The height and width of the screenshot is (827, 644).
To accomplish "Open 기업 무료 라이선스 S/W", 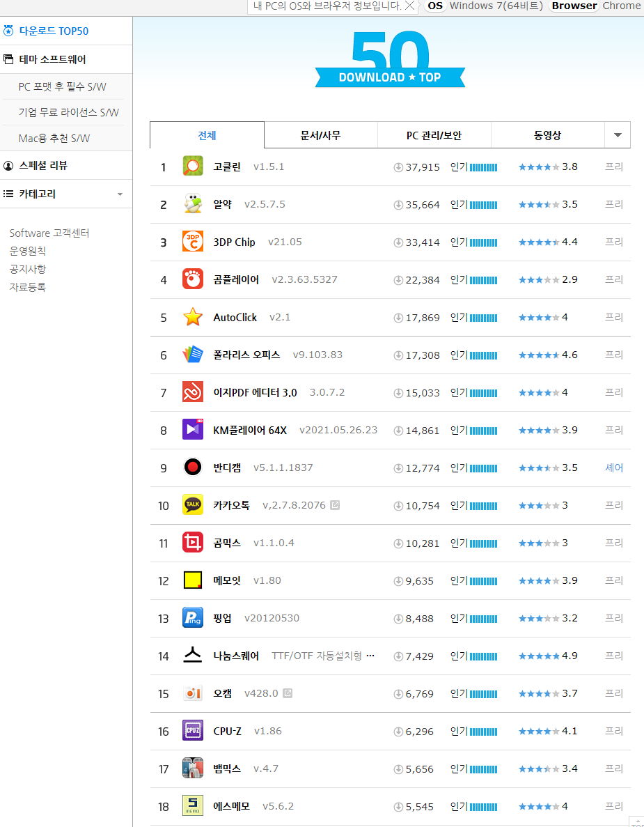I will point(68,112).
